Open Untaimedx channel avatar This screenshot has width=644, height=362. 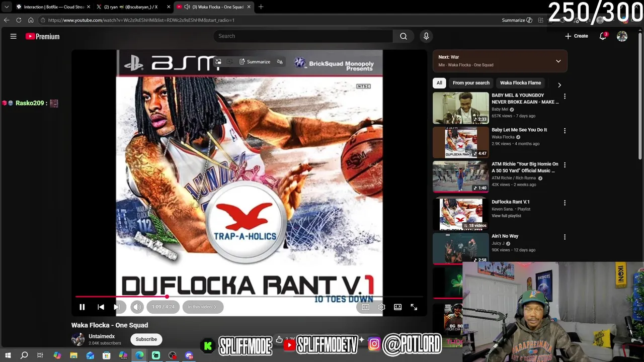coord(78,339)
